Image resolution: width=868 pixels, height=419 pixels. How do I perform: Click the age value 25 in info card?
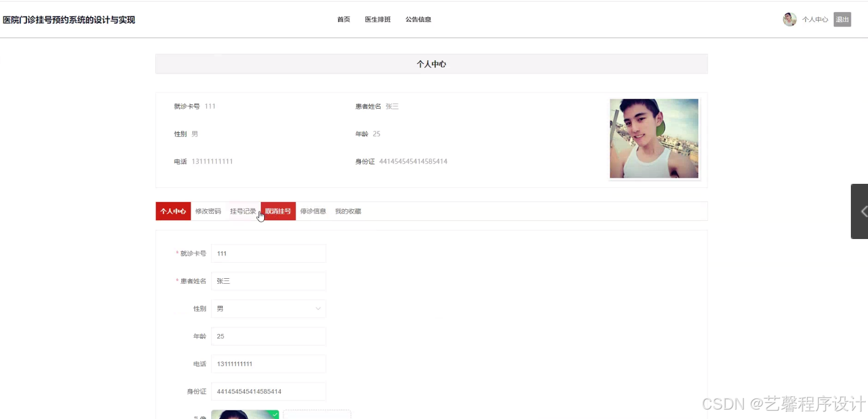pos(376,134)
